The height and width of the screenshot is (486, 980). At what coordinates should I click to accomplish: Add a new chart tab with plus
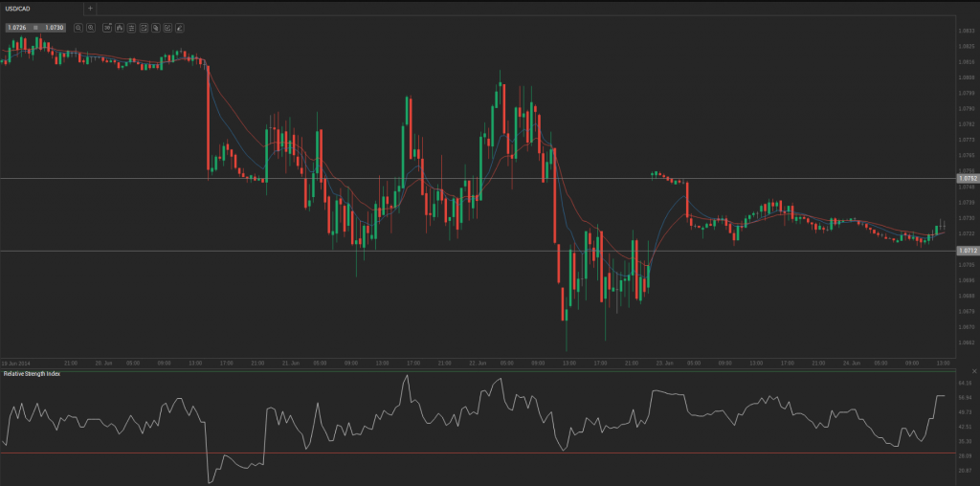point(90,8)
